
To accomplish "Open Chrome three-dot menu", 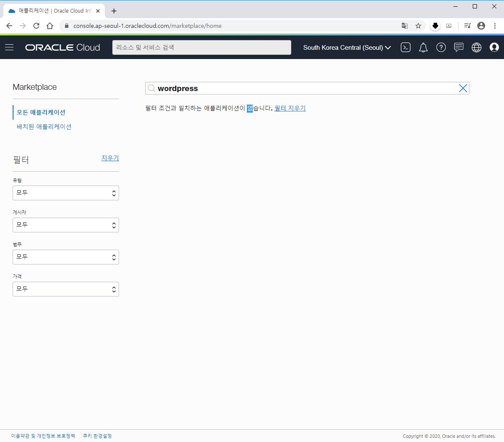I will (495, 26).
